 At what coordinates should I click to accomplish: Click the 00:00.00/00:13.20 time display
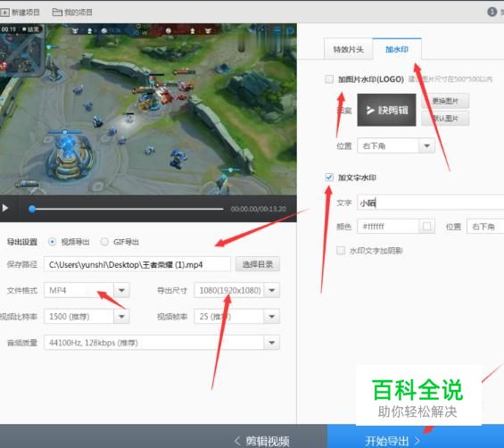[x=259, y=209]
